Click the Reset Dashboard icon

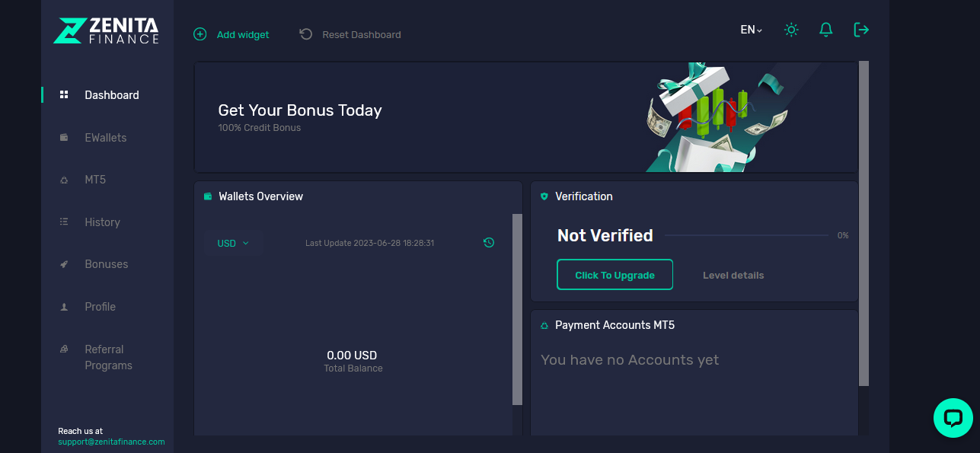pyautogui.click(x=306, y=34)
